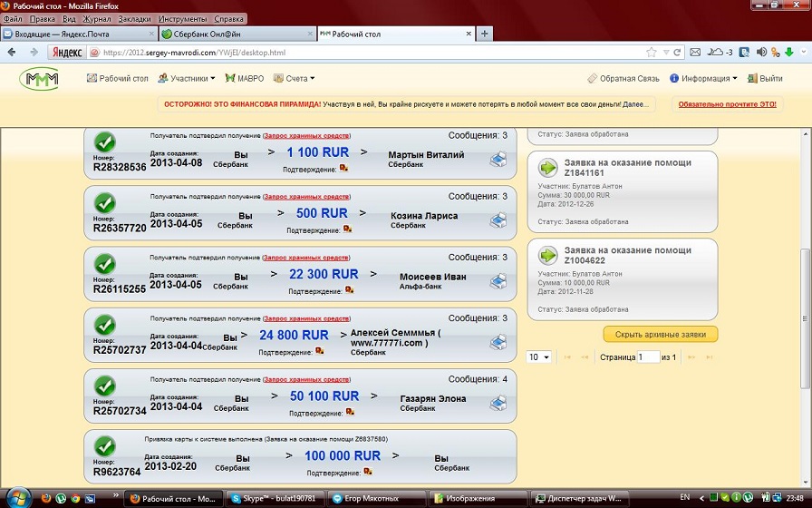Click the weather -3 toolbar widget

coord(720,53)
